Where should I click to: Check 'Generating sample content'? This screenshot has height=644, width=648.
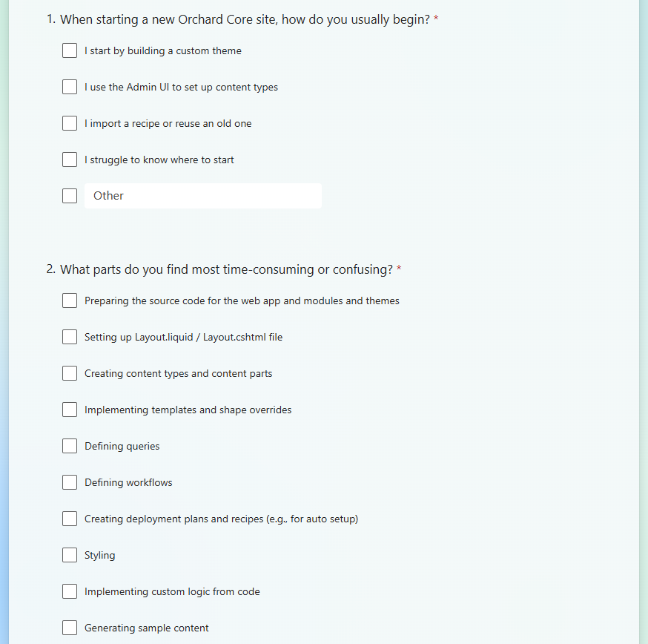70,628
